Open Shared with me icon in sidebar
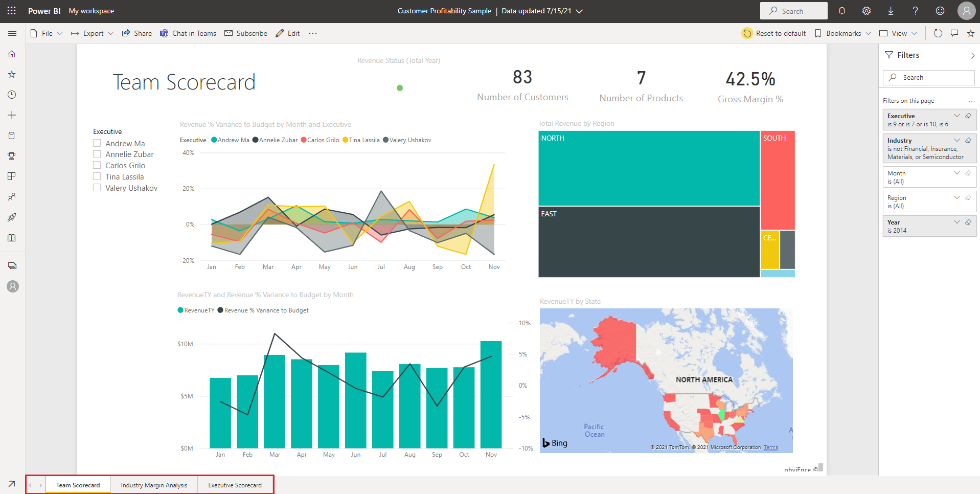Image resolution: width=980 pixels, height=494 pixels. pos(12,197)
